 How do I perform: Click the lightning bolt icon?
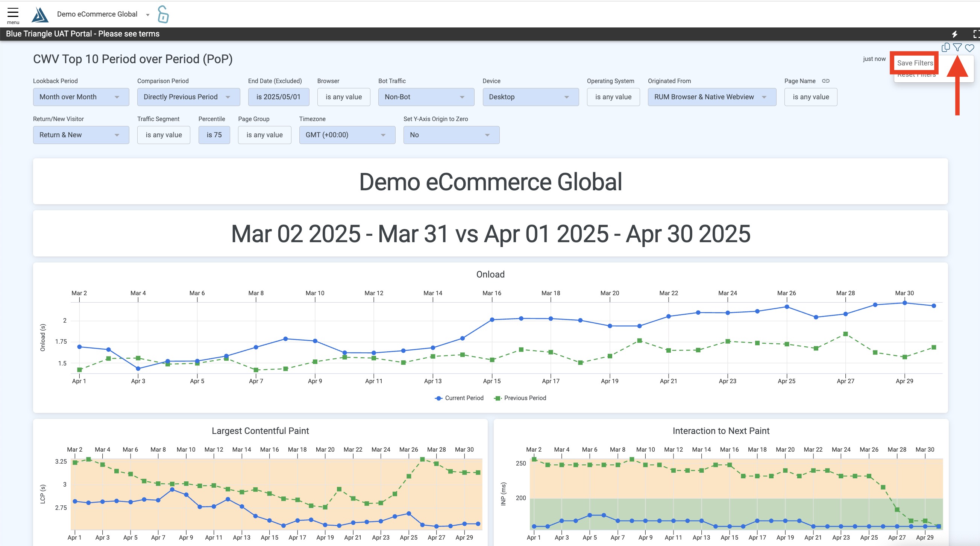point(954,34)
